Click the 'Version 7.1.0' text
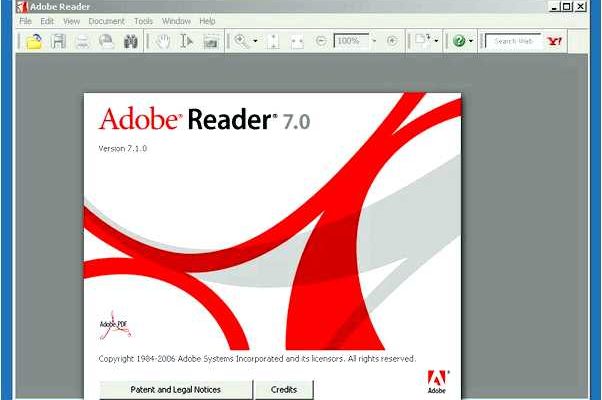 point(122,149)
